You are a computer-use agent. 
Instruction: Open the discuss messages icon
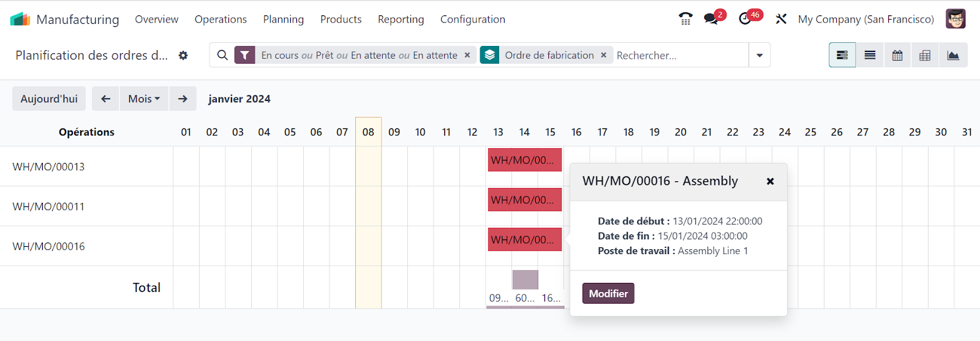pos(712,19)
